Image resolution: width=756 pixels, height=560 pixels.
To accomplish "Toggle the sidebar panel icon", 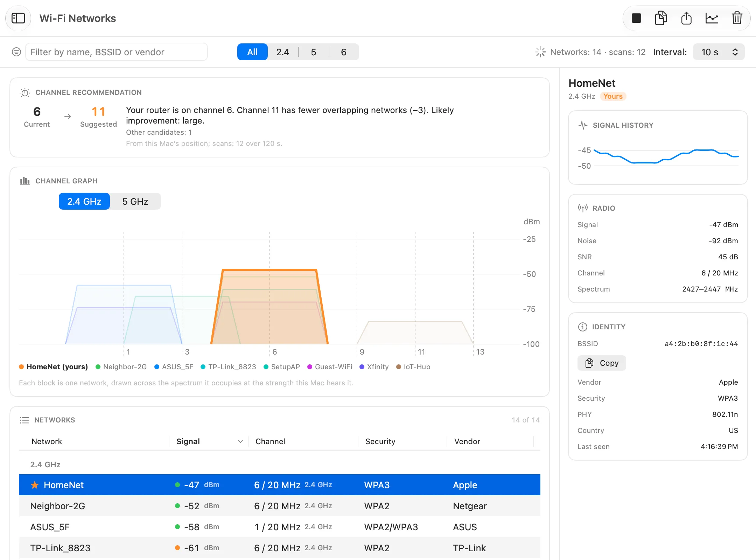I will click(18, 18).
